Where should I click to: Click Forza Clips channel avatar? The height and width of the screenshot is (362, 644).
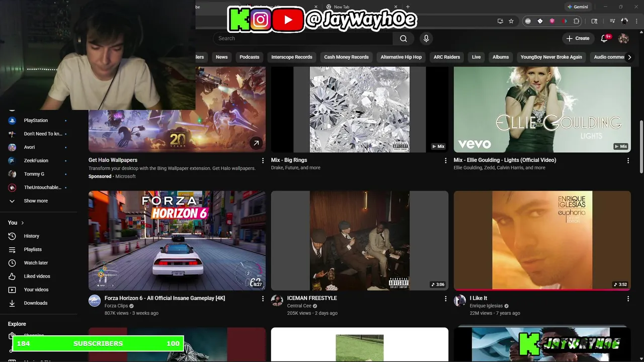coord(95,301)
